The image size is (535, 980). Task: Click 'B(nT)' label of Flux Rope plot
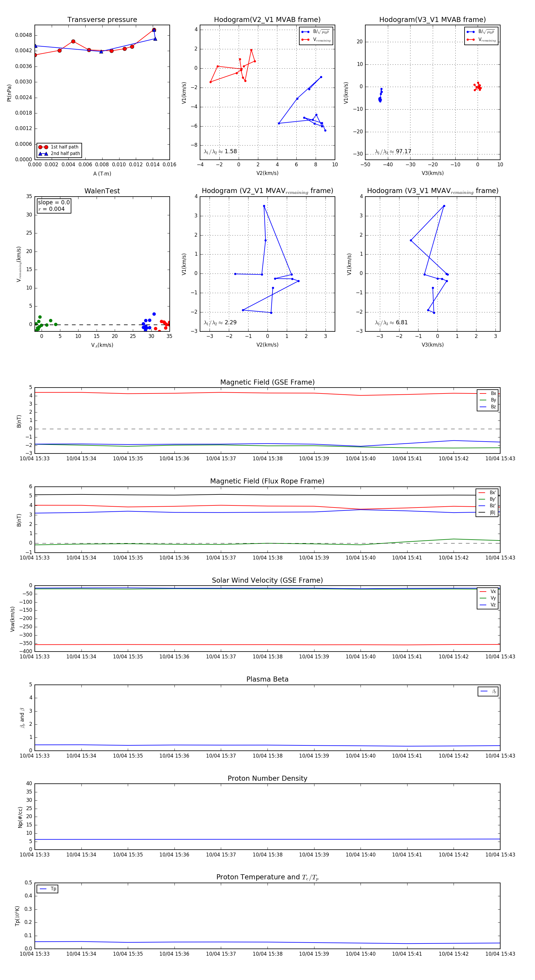19,520
